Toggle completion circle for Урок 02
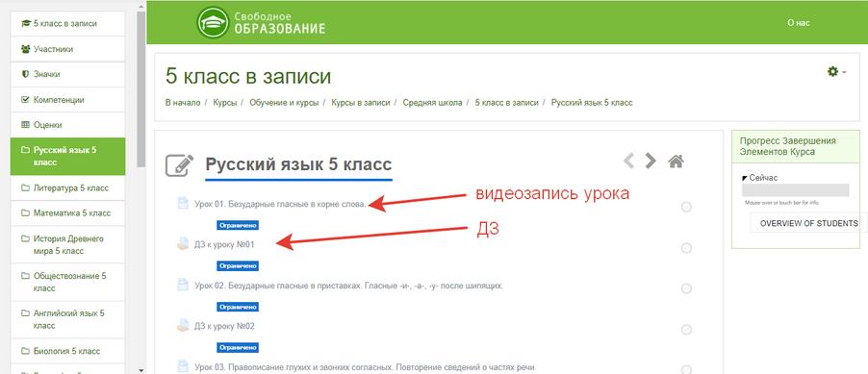This screenshot has width=868, height=374. click(x=686, y=288)
